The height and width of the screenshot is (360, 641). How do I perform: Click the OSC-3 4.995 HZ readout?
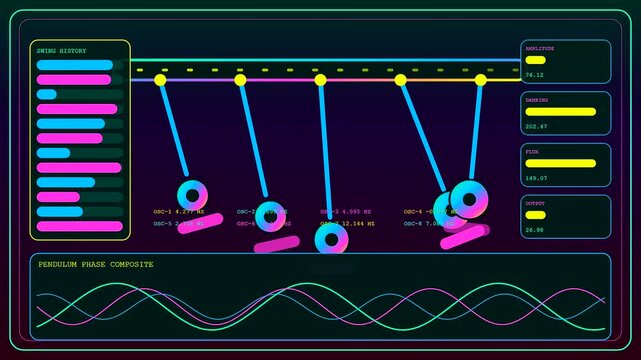(x=345, y=212)
